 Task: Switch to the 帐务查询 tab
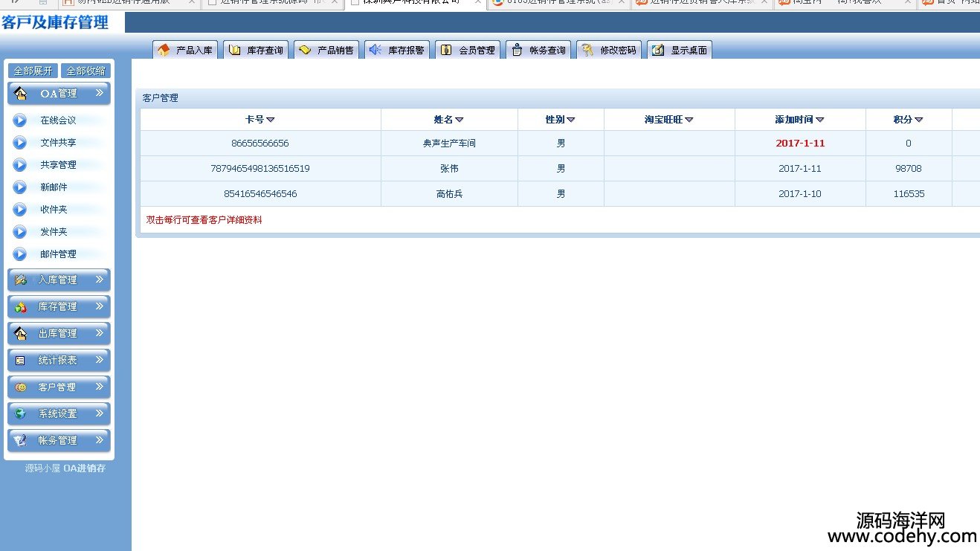pyautogui.click(x=538, y=50)
